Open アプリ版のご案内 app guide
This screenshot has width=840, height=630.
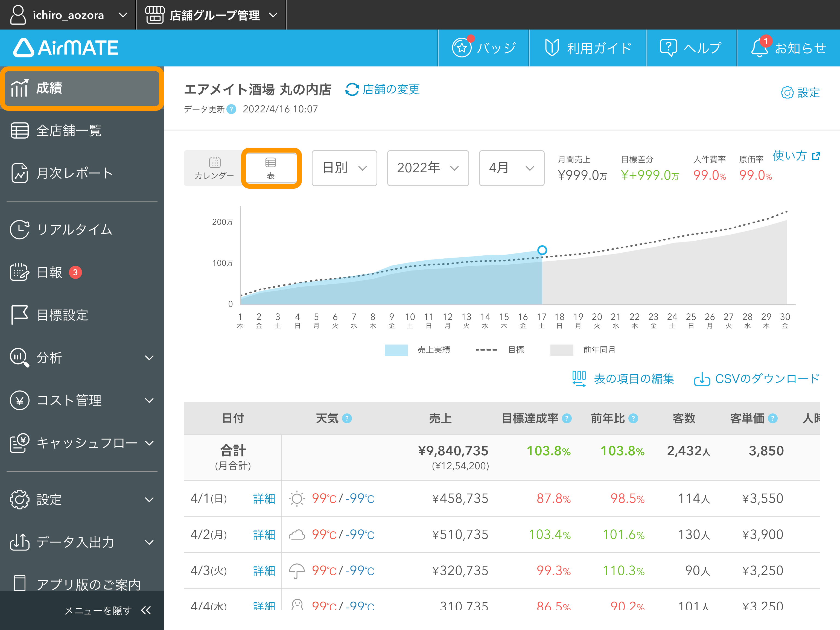pos(82,583)
